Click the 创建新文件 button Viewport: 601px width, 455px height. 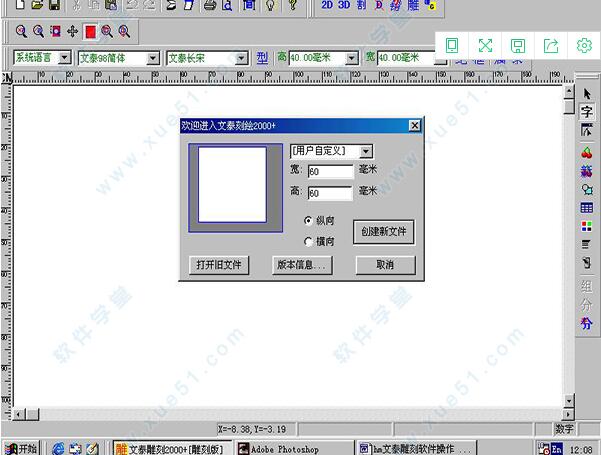coord(383,231)
